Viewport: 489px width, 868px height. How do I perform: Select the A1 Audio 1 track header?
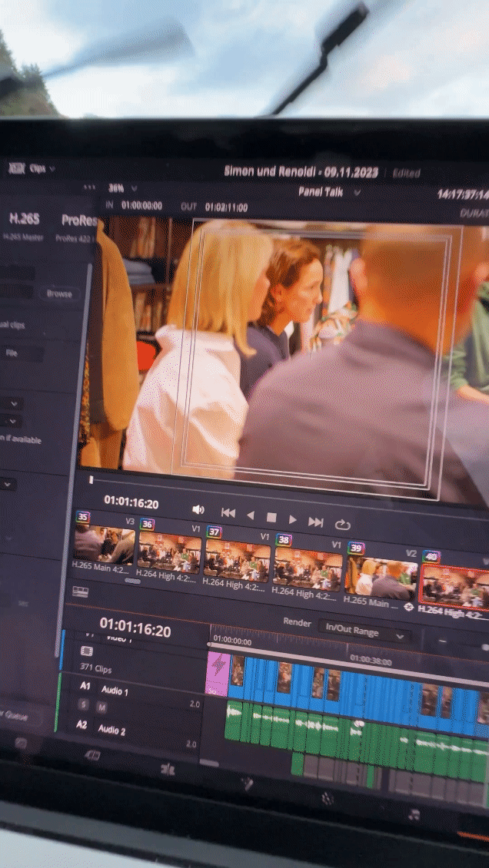104,689
